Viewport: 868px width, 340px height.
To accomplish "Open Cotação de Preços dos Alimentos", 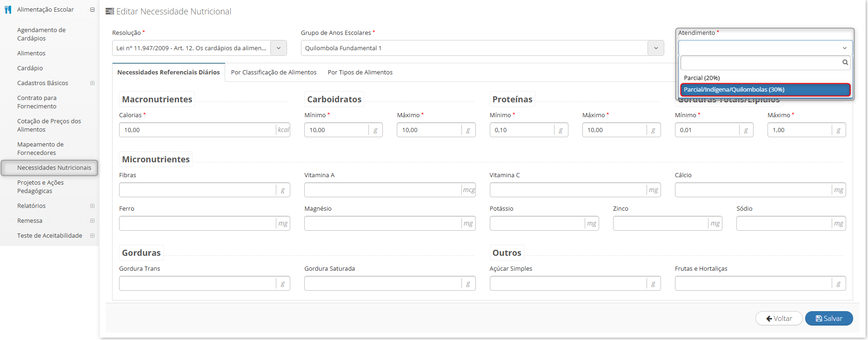I will [x=49, y=125].
